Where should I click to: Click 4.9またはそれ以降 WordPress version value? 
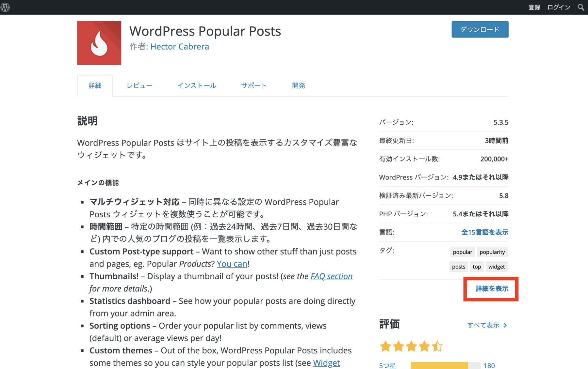[x=481, y=177]
